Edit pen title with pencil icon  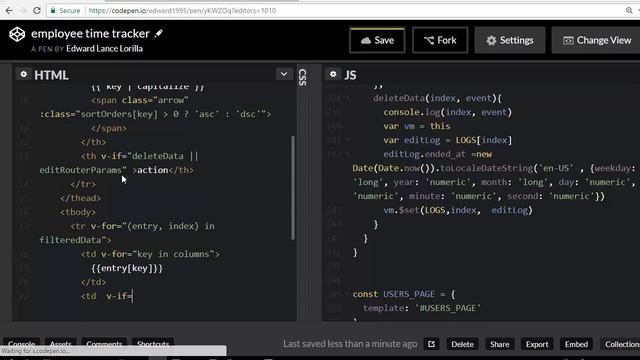click(158, 33)
